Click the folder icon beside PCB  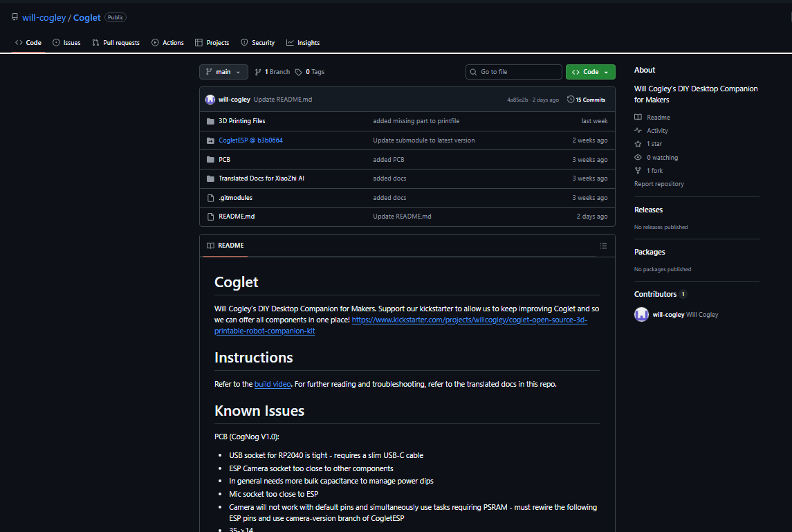click(x=211, y=160)
